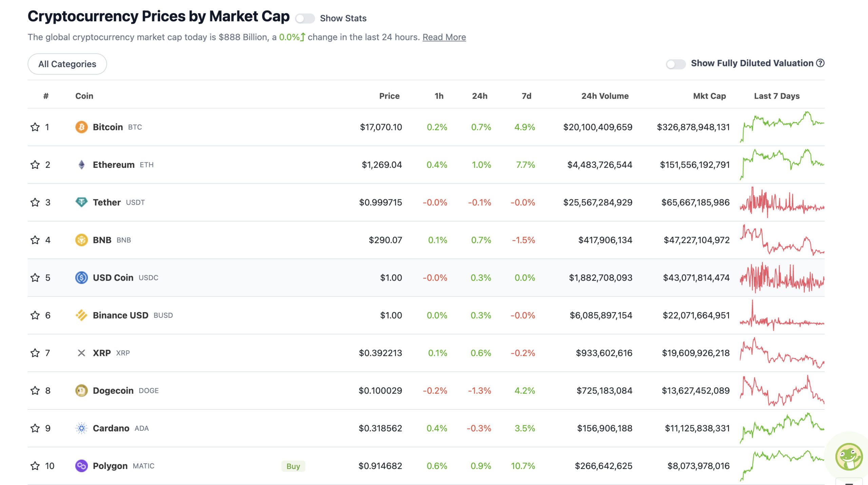Click the Binance USD logo

81,315
